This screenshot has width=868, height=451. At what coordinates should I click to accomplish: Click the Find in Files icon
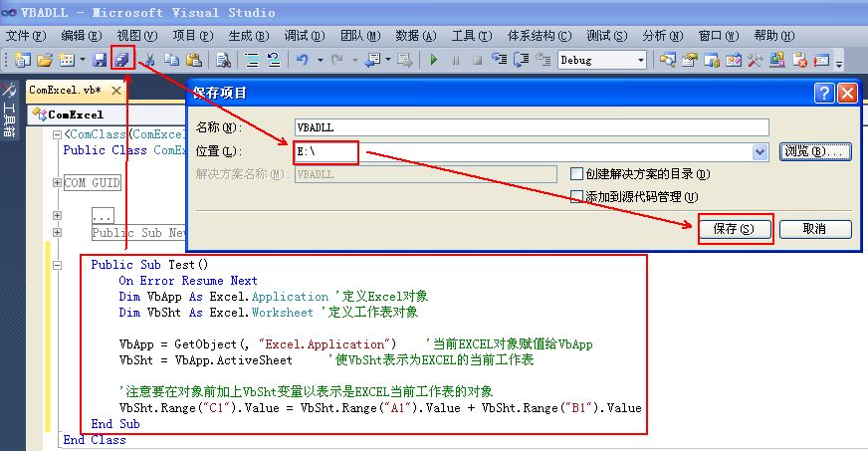[223, 59]
